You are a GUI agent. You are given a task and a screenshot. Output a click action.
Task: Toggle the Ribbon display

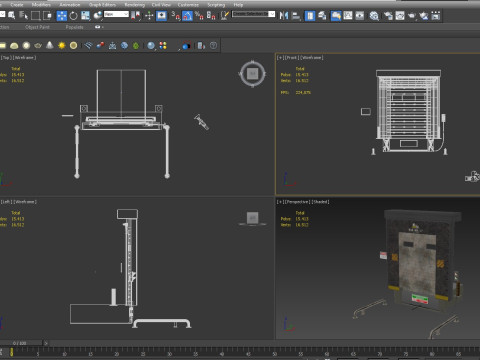[336, 16]
